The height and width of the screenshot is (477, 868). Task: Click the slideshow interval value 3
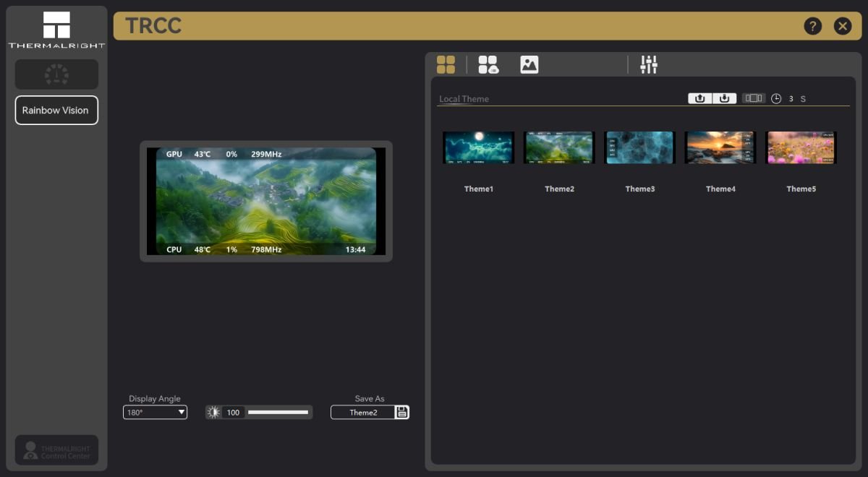coord(791,99)
